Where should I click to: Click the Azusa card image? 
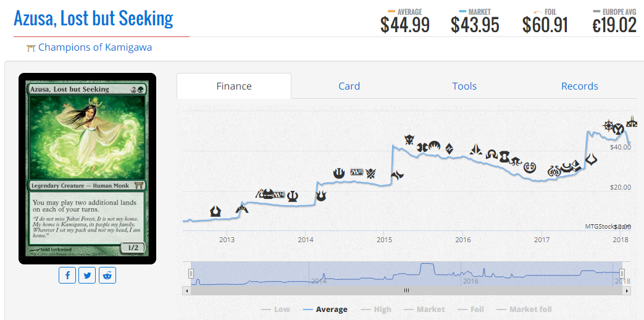[88, 169]
